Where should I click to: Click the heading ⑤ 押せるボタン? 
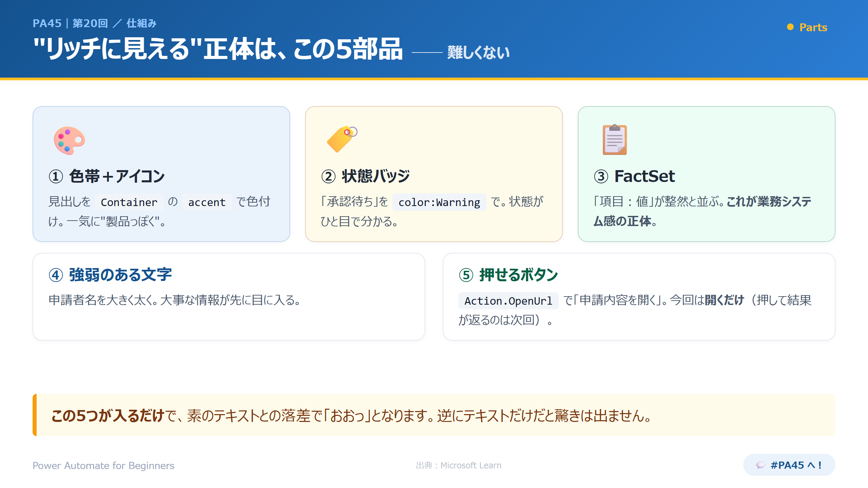coord(508,275)
